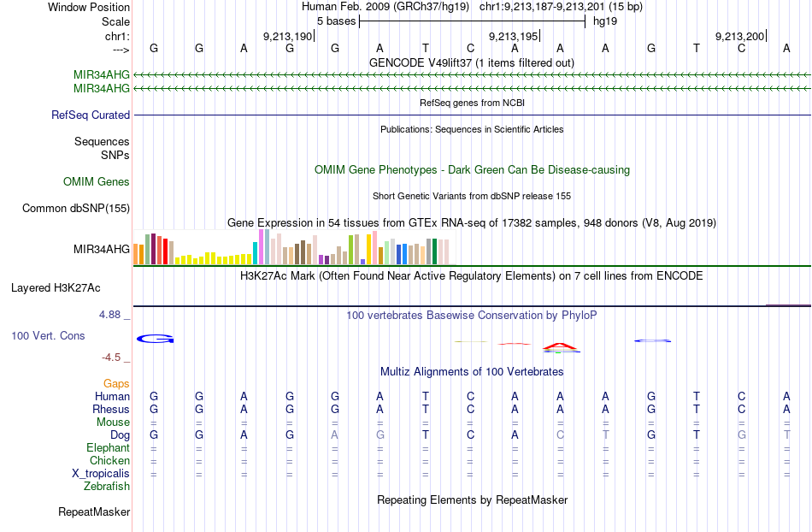This screenshot has height=532, width=812.
Task: Click the 9,213,200 position marker
Action: 739,36
